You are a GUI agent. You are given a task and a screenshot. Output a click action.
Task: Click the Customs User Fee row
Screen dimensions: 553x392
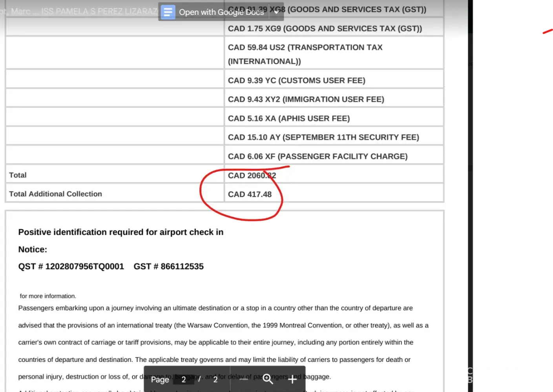click(296, 80)
